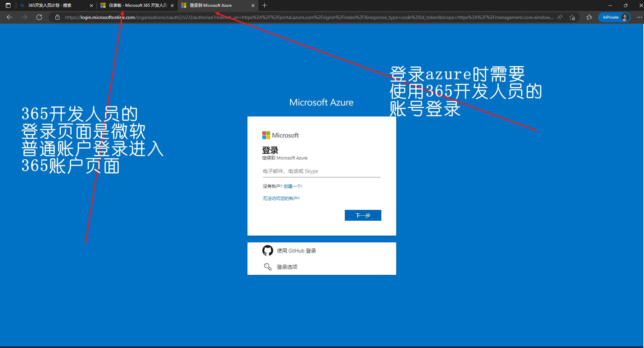Viewport: 644px width, 348px height.
Task: Switch to the 仪表板 Microsoft 365 tab
Action: pyautogui.click(x=137, y=5)
